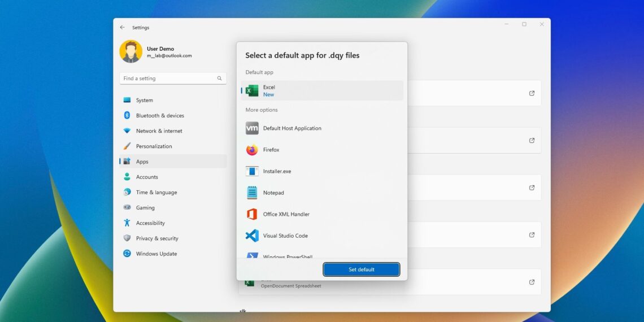
Task: Open the Time & language icon
Action: pos(127,192)
